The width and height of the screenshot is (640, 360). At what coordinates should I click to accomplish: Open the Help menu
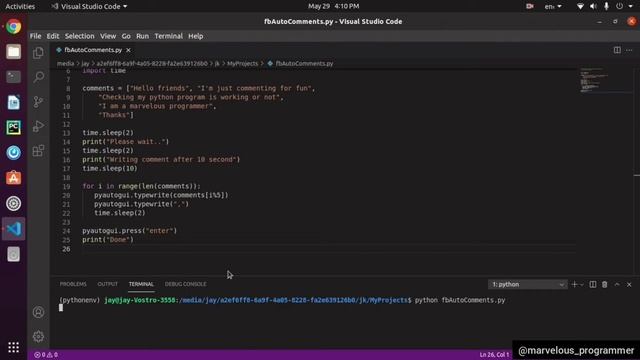pyautogui.click(x=196, y=36)
